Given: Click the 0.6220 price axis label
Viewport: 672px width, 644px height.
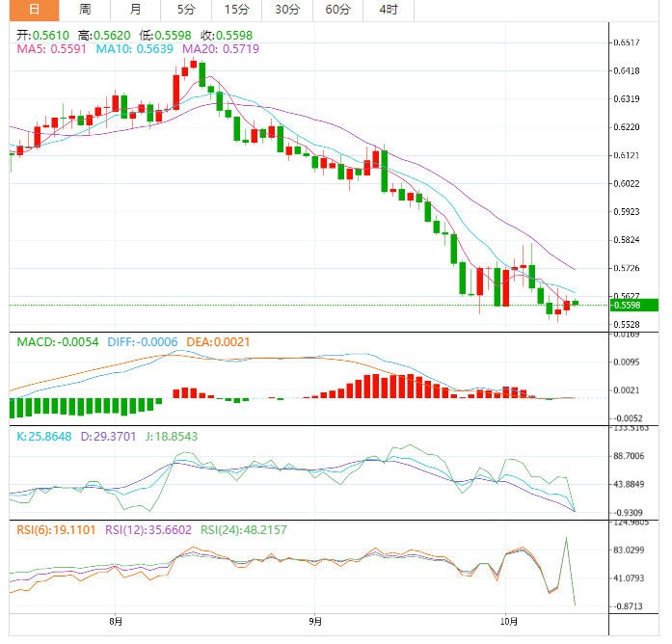Looking at the screenshot, I should point(627,127).
